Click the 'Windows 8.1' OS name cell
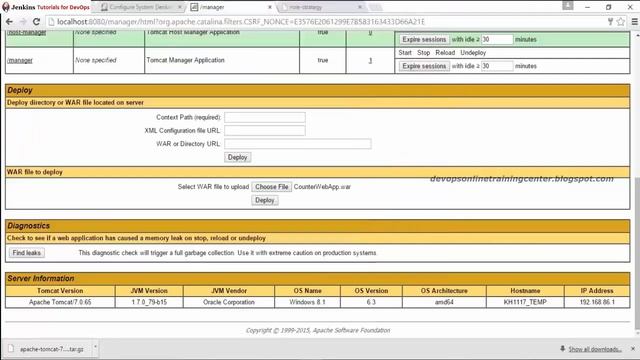640x360 pixels. (x=307, y=302)
